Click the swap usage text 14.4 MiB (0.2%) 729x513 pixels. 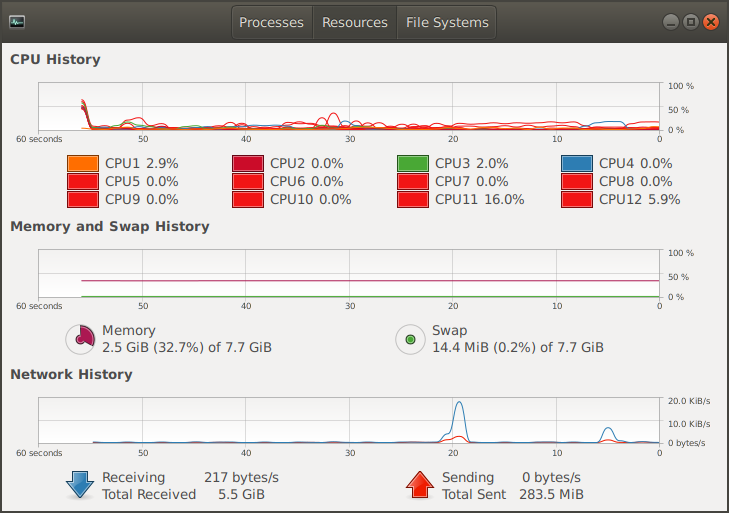(x=484, y=347)
